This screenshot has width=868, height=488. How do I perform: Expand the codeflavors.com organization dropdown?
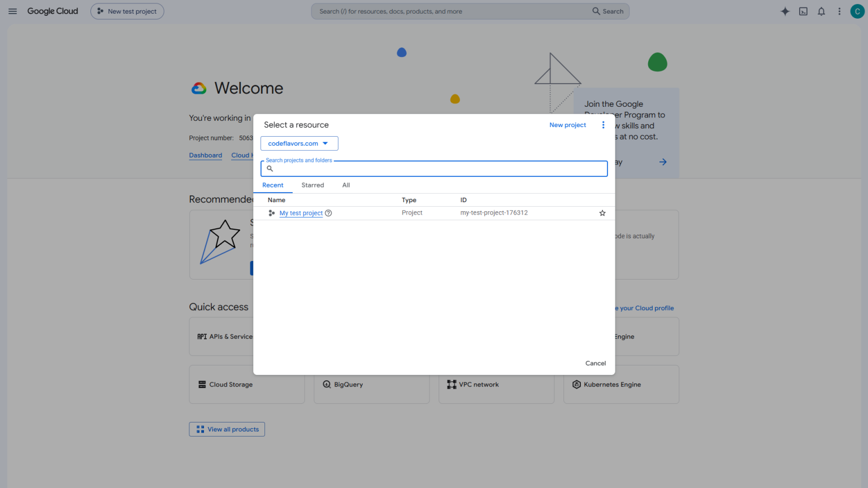pos(299,143)
